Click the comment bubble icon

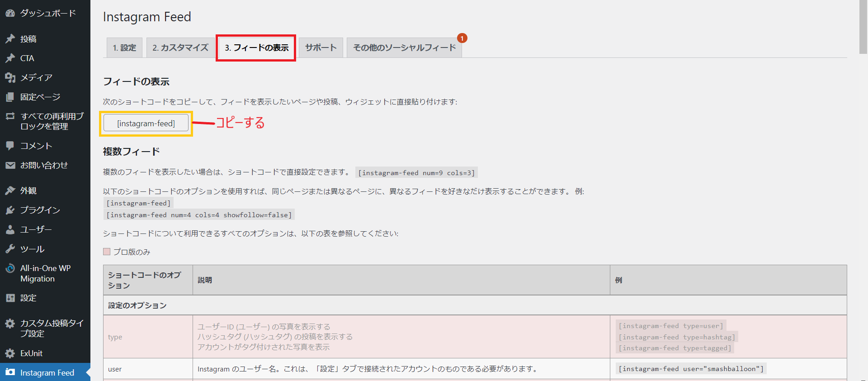[x=10, y=146]
